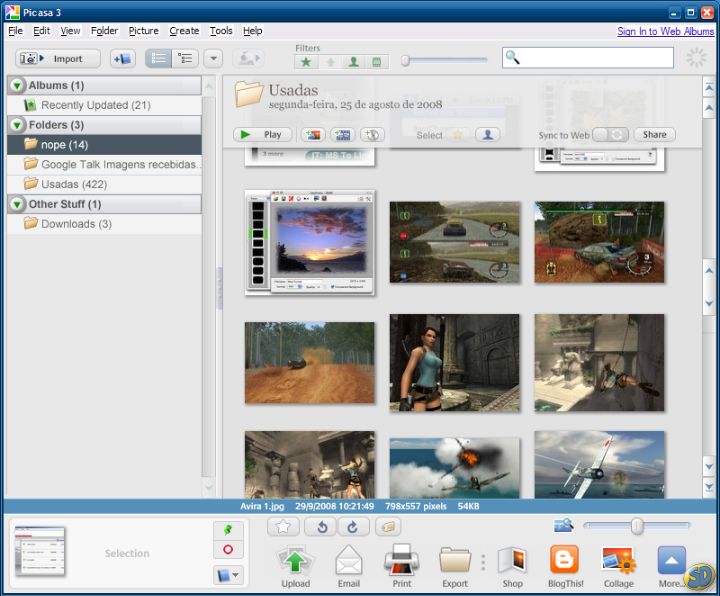Click the Import button

tap(58, 59)
